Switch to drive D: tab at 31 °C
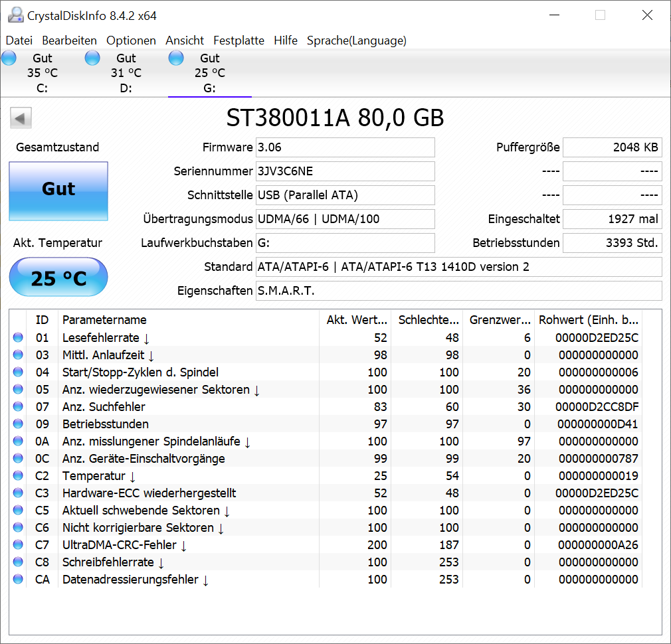 (x=126, y=73)
